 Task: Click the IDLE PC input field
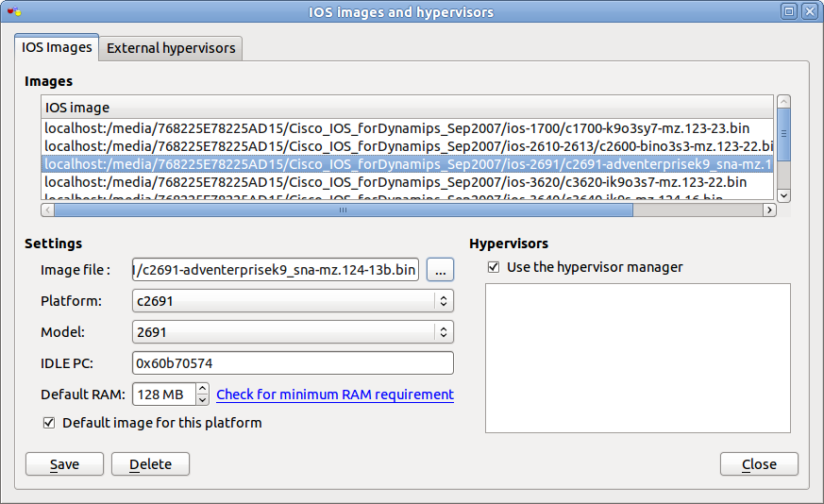[293, 363]
